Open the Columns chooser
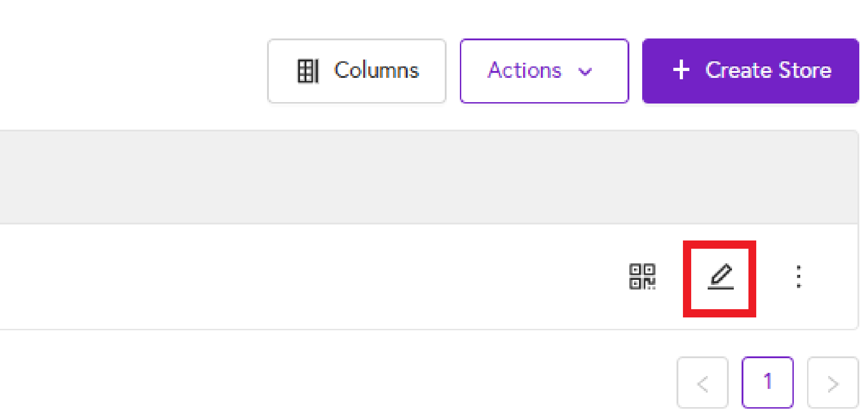This screenshot has height=415, width=868. click(x=357, y=71)
